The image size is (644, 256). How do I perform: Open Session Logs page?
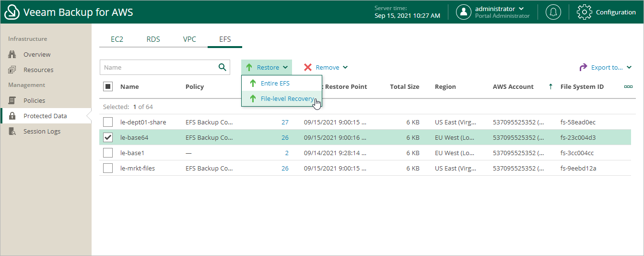click(42, 131)
